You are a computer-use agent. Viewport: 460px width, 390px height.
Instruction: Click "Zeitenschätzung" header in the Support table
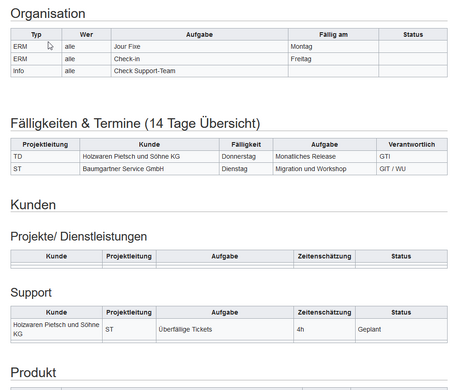(x=324, y=313)
